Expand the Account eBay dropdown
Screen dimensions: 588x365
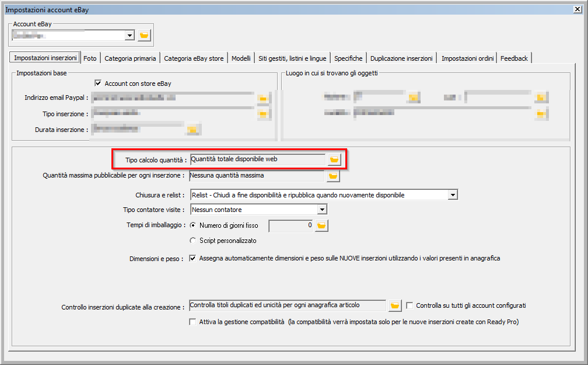pyautogui.click(x=129, y=35)
